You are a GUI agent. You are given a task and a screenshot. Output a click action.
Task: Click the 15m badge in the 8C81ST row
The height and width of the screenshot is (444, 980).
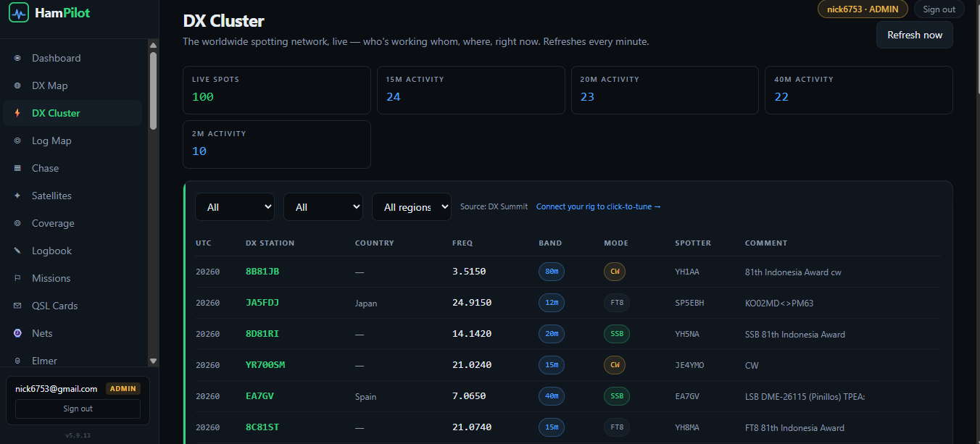pyautogui.click(x=552, y=427)
